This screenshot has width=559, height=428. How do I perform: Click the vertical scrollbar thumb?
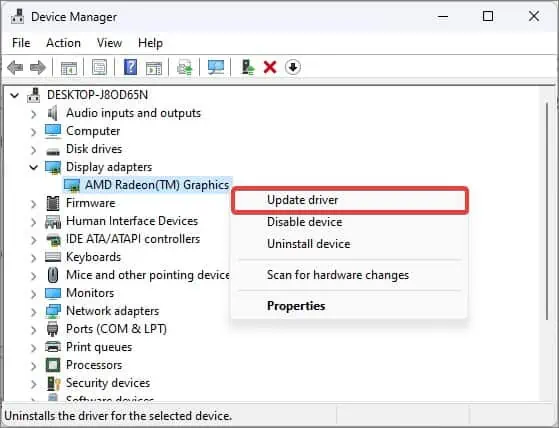pos(547,211)
